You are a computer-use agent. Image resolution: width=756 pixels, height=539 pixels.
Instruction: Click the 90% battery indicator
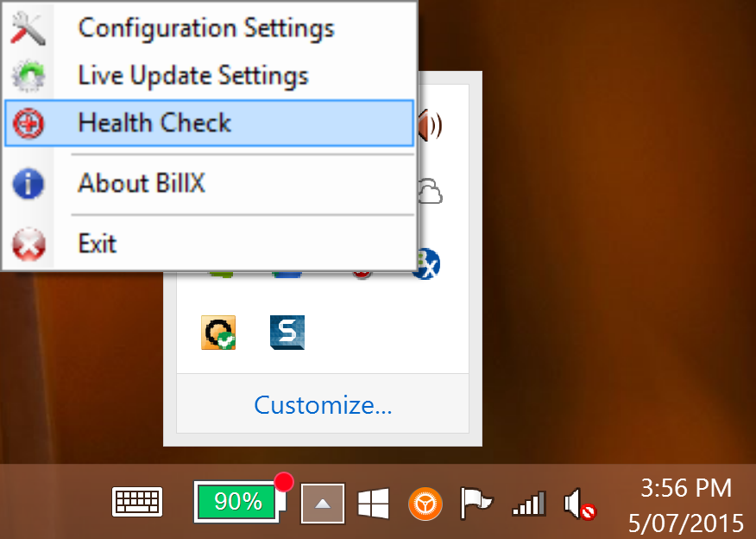click(240, 502)
